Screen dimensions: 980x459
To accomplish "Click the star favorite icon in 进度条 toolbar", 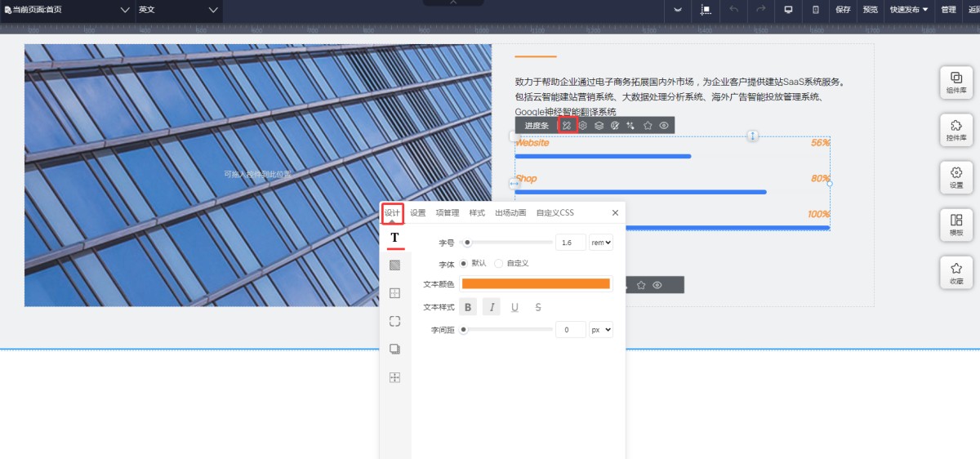I will click(648, 126).
